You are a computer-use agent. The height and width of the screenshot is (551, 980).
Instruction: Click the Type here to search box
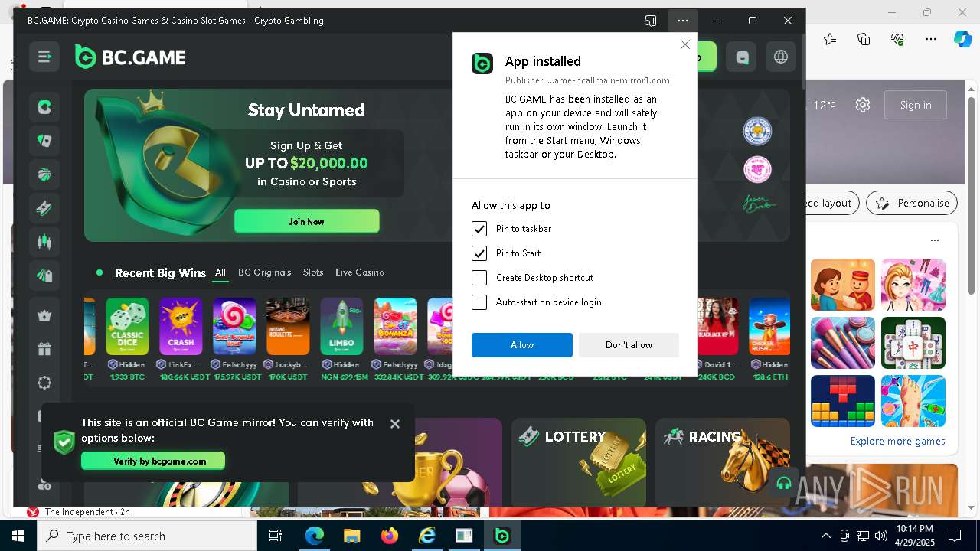coord(147,536)
